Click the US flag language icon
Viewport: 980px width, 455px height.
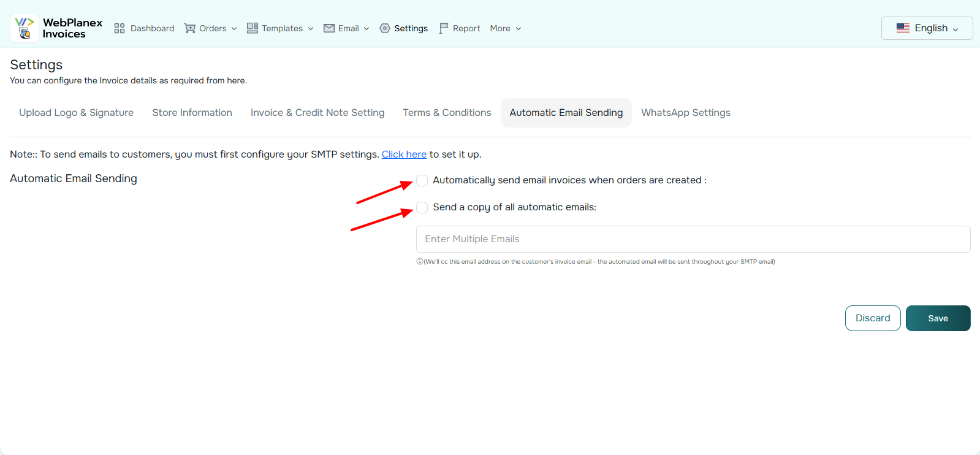tap(903, 28)
